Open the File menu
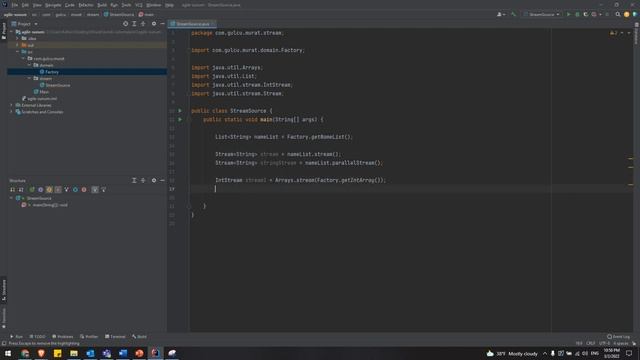 pyautogui.click(x=15, y=5)
